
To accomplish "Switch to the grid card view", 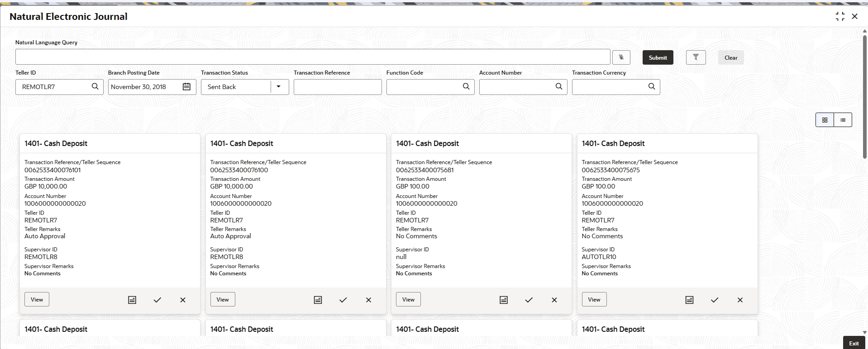I will pos(825,120).
